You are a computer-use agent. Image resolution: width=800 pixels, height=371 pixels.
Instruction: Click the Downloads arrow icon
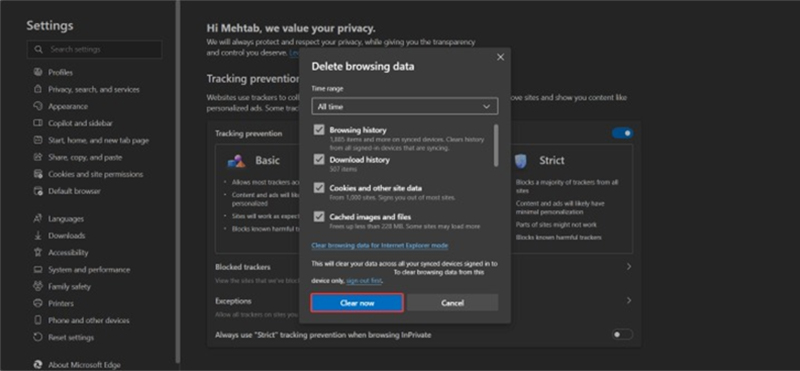(38, 235)
